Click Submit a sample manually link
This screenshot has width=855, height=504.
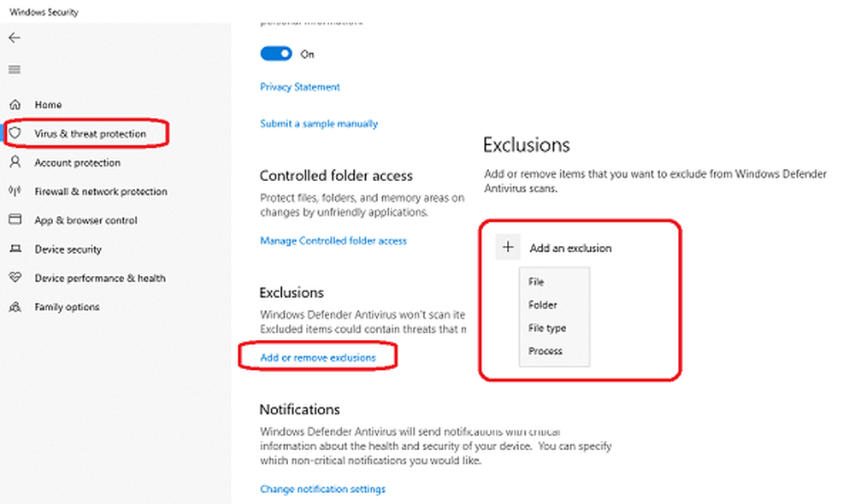click(319, 124)
